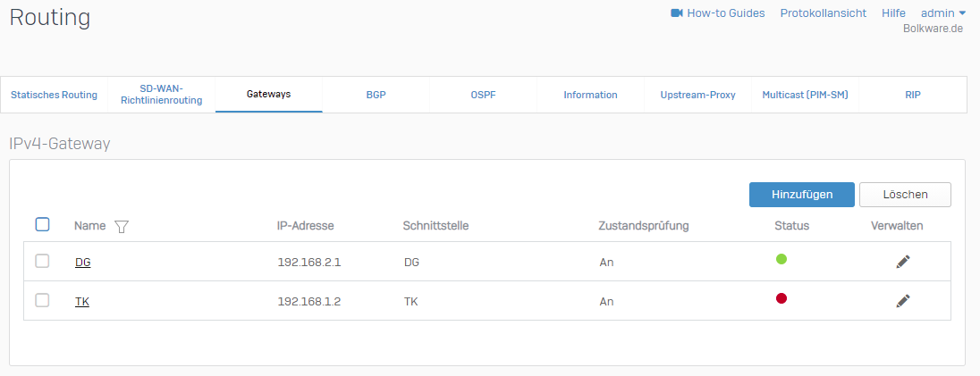The image size is (980, 376).
Task: Open the admin user dropdown menu
Action: click(x=943, y=13)
